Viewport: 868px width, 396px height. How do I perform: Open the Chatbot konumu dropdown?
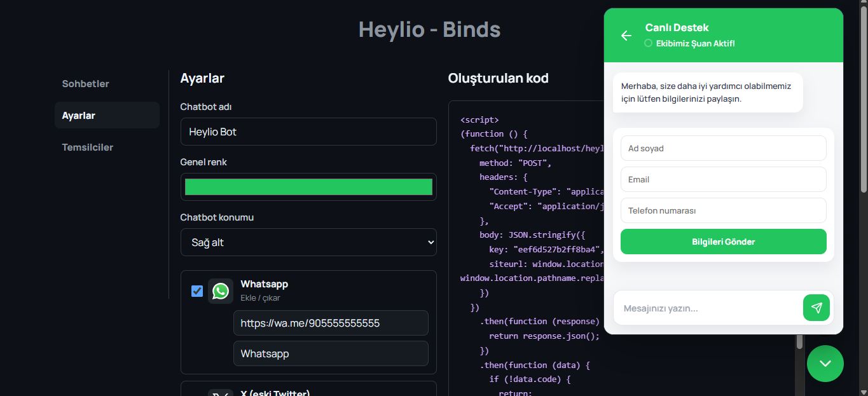[x=308, y=242]
